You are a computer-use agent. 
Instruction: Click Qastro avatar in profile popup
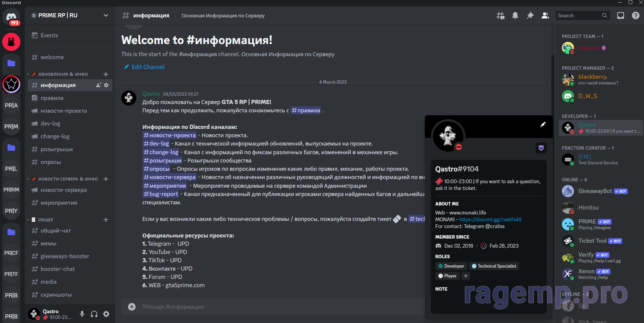tap(448, 136)
